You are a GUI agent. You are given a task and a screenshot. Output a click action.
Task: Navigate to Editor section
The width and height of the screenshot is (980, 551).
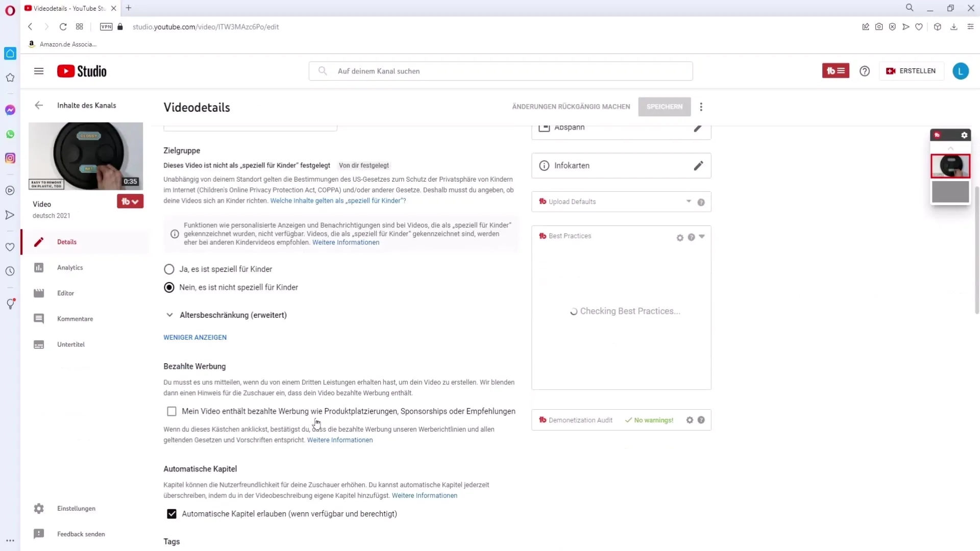pos(65,293)
